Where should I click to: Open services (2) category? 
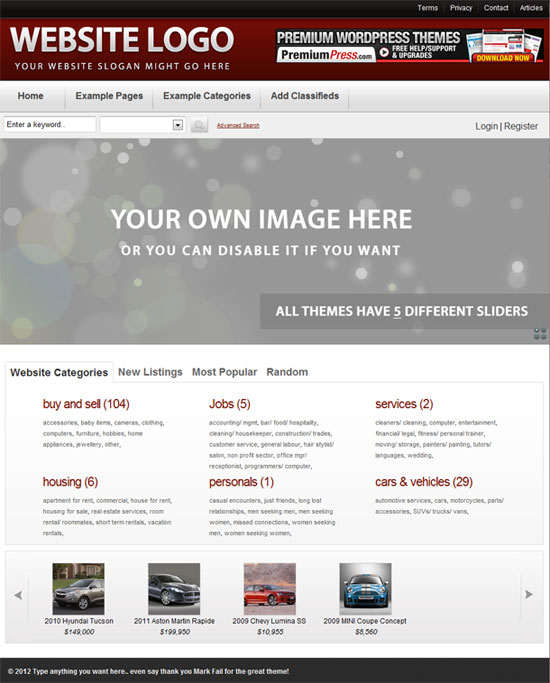click(x=404, y=404)
